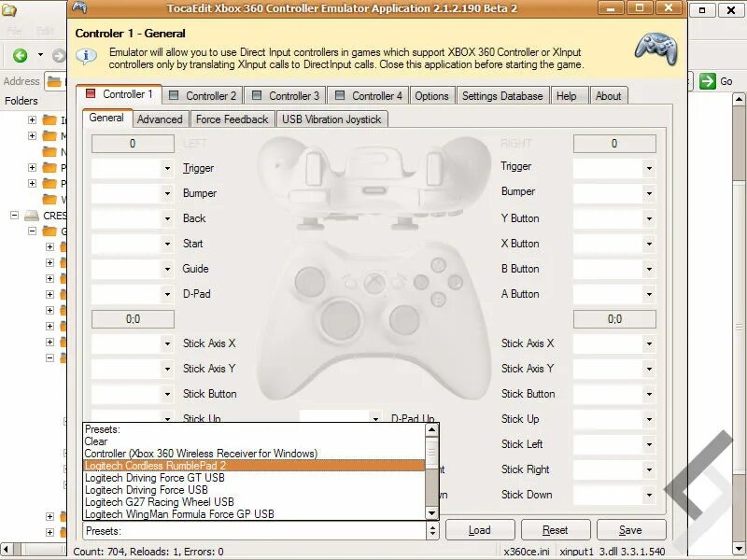Open the right Stick Right dropdown

[x=649, y=470]
